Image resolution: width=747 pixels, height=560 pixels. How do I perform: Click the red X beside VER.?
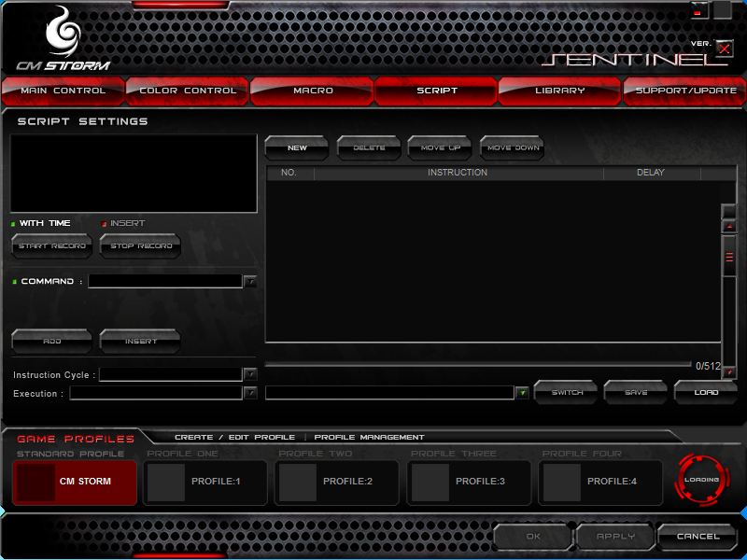pos(725,49)
